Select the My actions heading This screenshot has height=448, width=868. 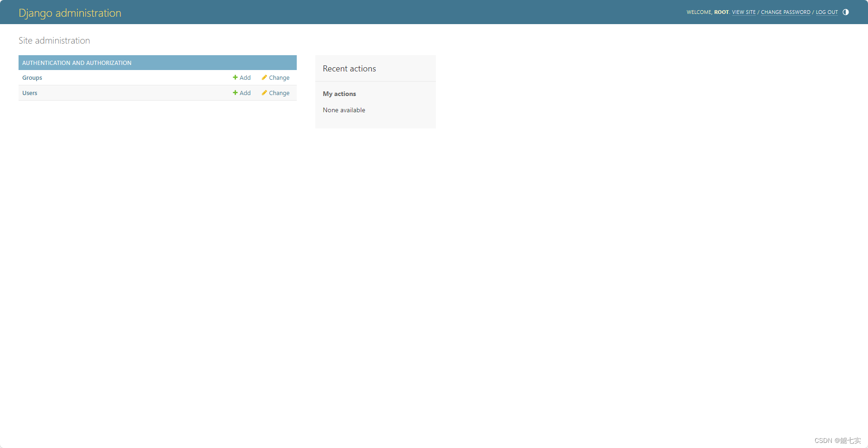tap(339, 94)
